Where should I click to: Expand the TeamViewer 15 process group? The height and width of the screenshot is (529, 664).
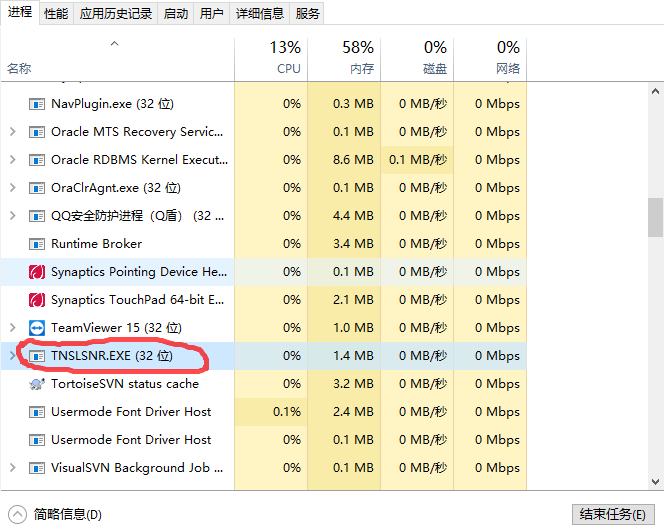pyautogui.click(x=12, y=328)
